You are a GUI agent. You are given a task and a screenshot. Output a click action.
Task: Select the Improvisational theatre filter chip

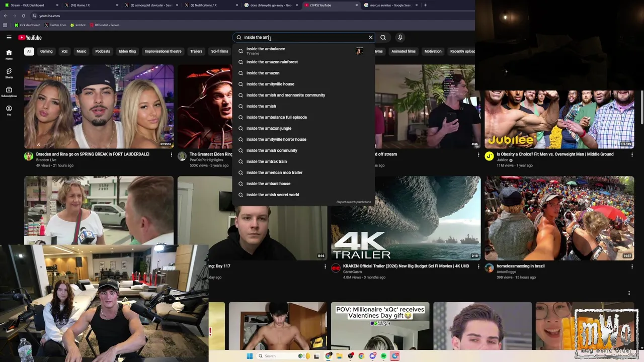click(163, 51)
